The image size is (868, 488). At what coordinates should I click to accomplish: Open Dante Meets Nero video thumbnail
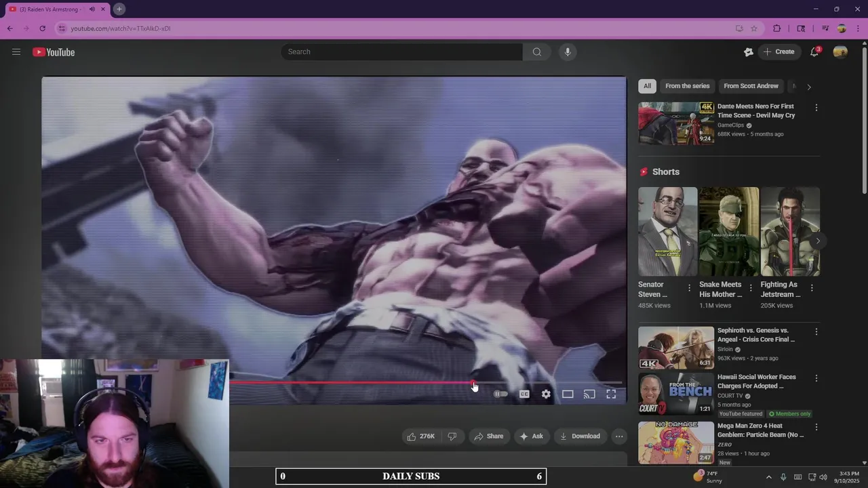(x=676, y=123)
